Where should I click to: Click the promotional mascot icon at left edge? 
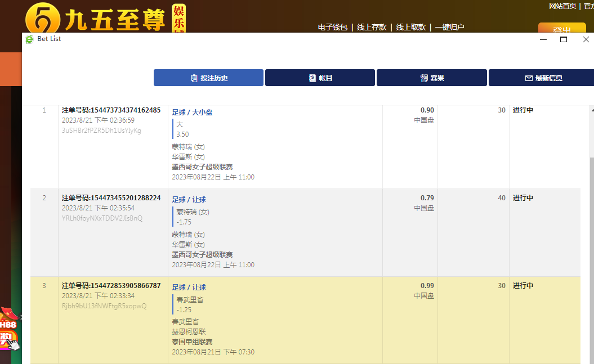[8, 332]
